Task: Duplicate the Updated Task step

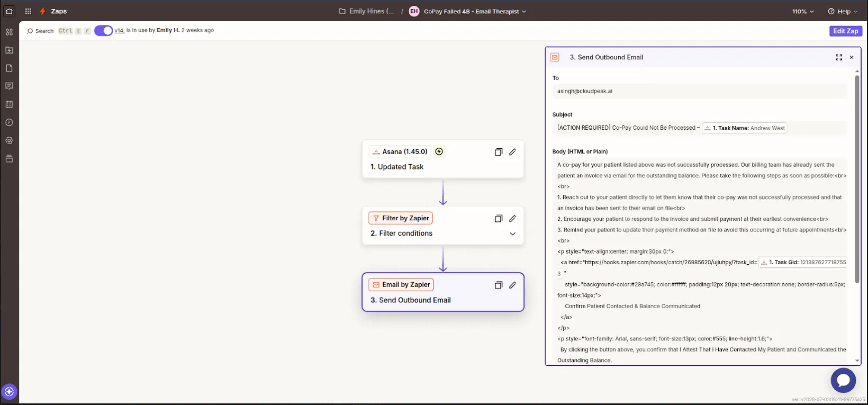Action: 498,152
